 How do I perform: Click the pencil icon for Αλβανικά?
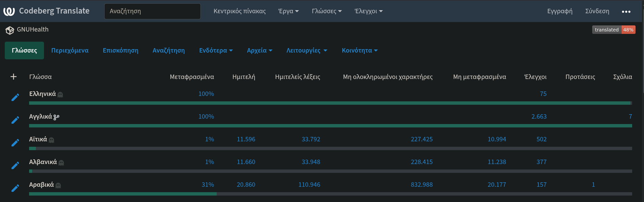pos(15,165)
